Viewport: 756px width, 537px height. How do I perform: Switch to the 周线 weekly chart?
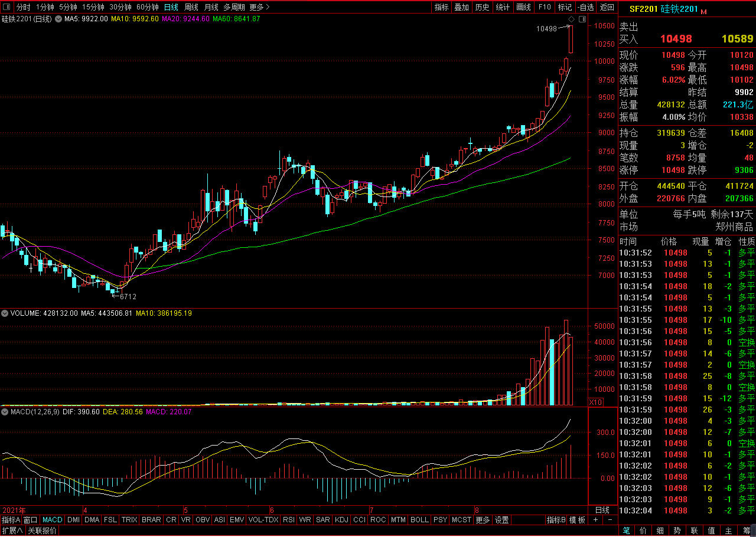(x=191, y=7)
